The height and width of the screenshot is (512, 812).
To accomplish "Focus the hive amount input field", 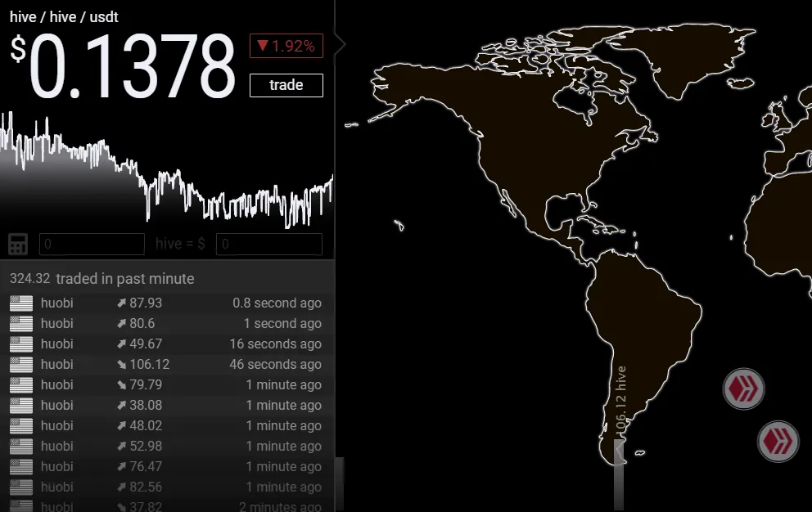I will [92, 245].
